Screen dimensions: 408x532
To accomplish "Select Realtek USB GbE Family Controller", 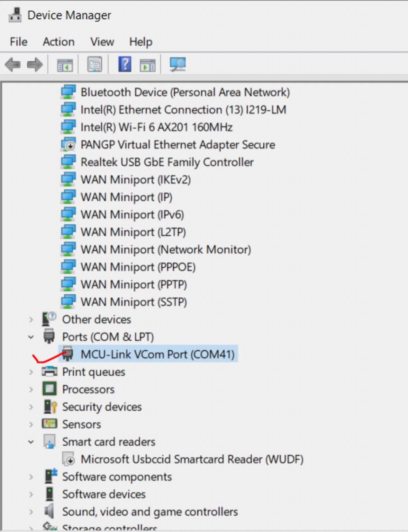I will pyautogui.click(x=167, y=162).
